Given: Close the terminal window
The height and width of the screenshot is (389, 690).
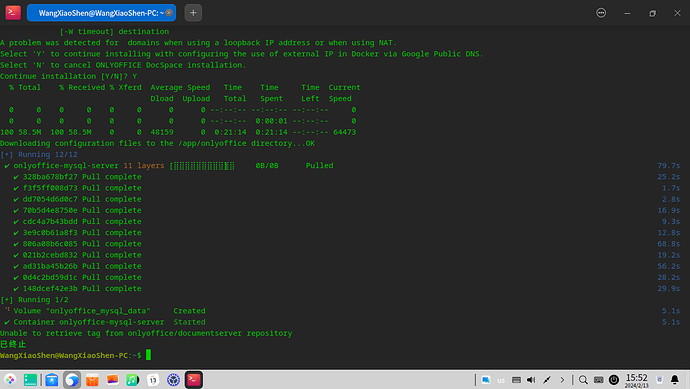Looking at the screenshot, I should point(677,13).
